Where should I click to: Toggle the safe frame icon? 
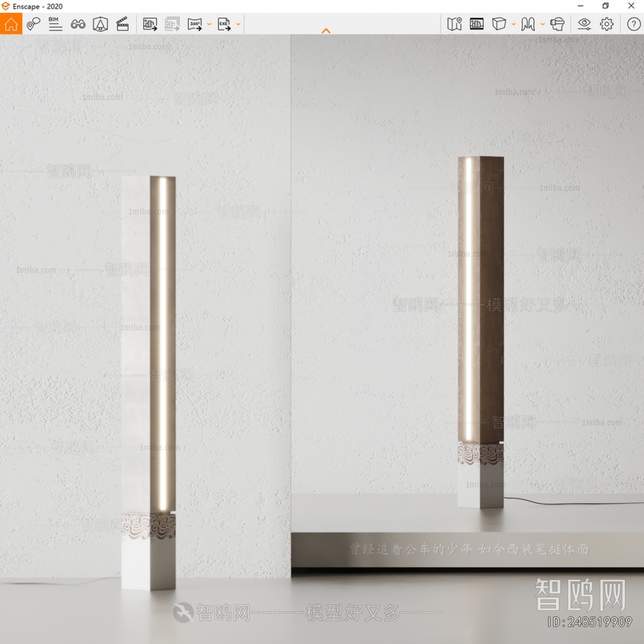click(x=477, y=24)
